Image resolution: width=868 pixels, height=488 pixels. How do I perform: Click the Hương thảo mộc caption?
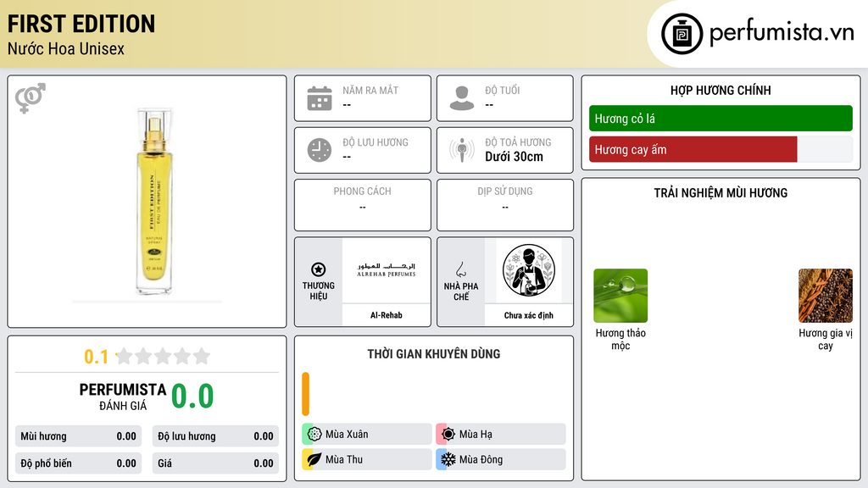[x=620, y=339]
